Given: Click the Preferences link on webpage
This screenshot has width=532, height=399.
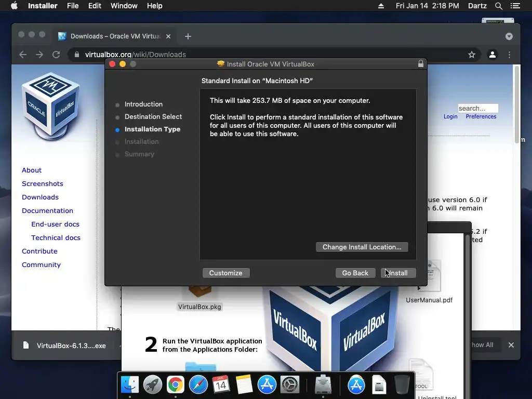Looking at the screenshot, I should point(481,116).
